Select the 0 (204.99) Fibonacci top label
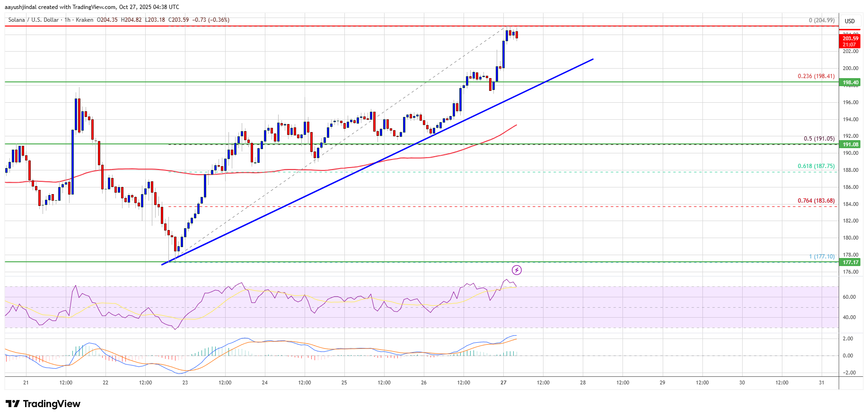This screenshot has height=418, width=868. 821,20
